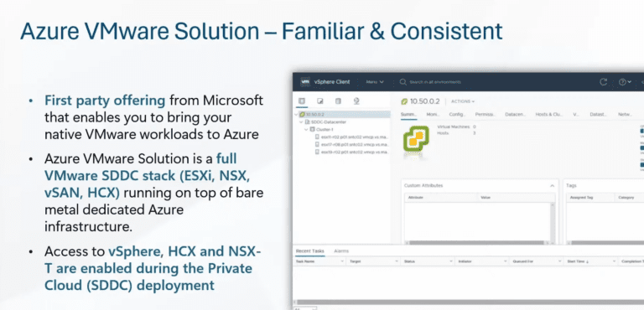
Task: Open the help question mark icon
Action: [x=622, y=82]
